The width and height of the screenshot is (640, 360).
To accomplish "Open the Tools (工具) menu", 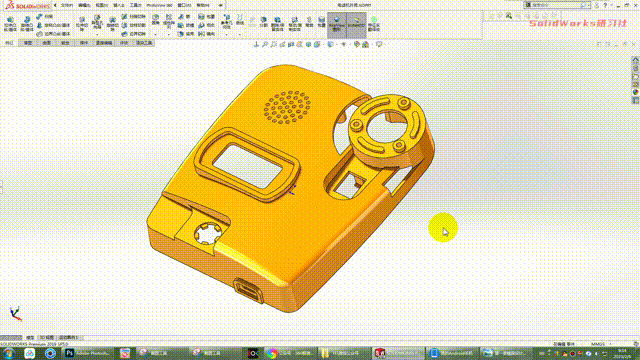I will (x=135, y=5).
